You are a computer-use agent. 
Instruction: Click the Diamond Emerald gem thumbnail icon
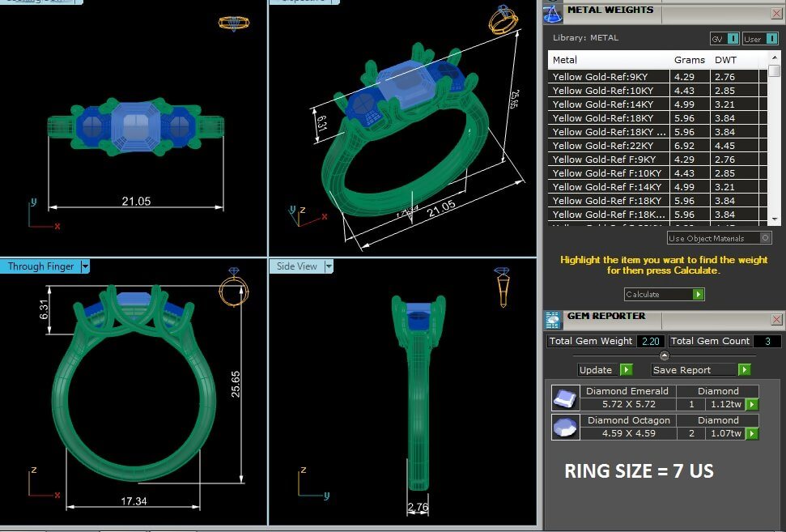coord(563,398)
